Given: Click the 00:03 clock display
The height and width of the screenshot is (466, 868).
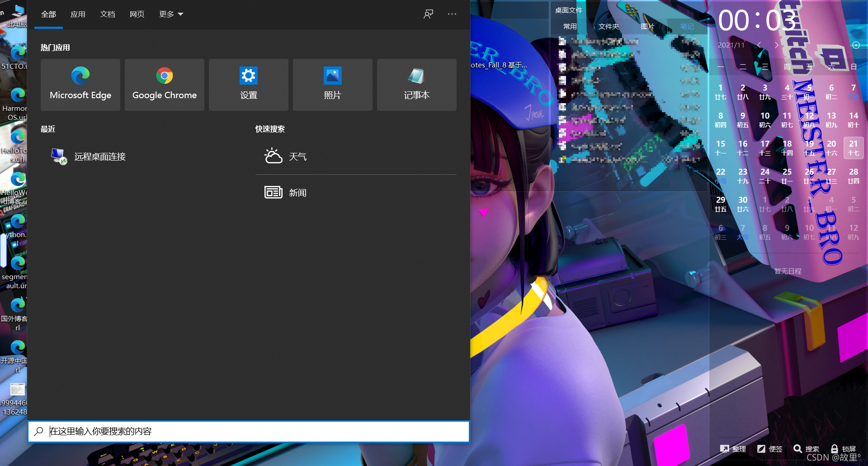Looking at the screenshot, I should (x=757, y=21).
